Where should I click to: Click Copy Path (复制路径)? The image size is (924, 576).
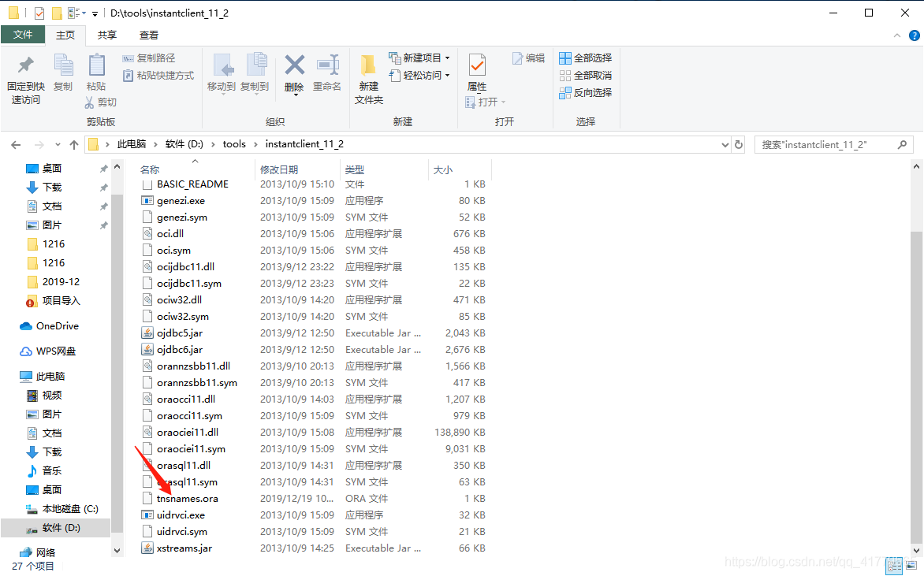(149, 58)
